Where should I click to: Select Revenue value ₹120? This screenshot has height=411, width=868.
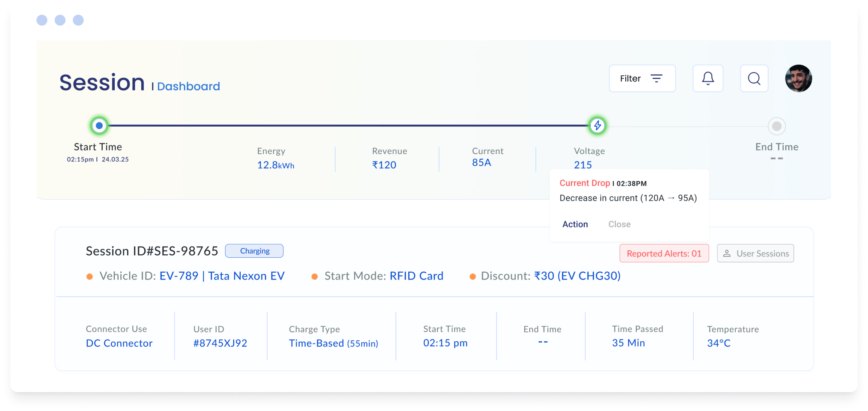384,165
